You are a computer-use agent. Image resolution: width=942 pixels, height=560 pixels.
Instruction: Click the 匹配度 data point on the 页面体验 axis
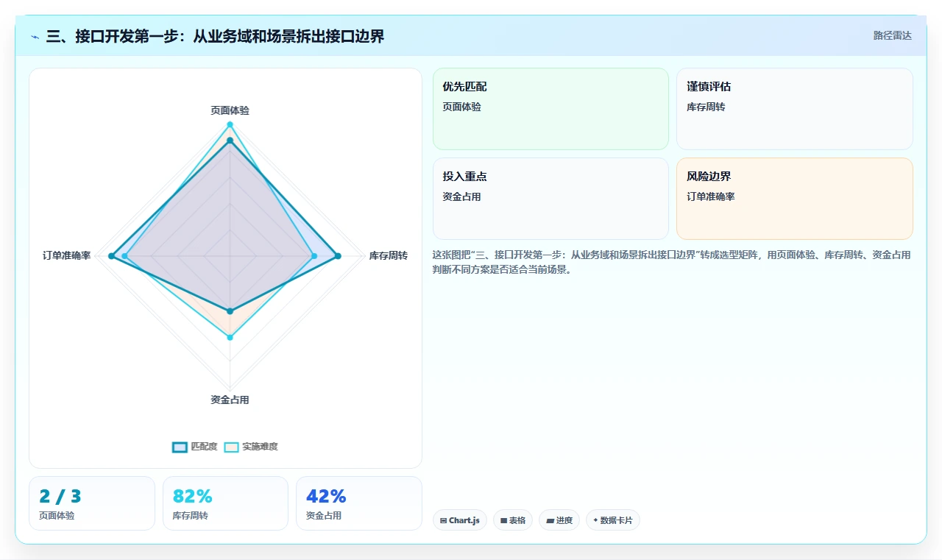pyautogui.click(x=230, y=140)
